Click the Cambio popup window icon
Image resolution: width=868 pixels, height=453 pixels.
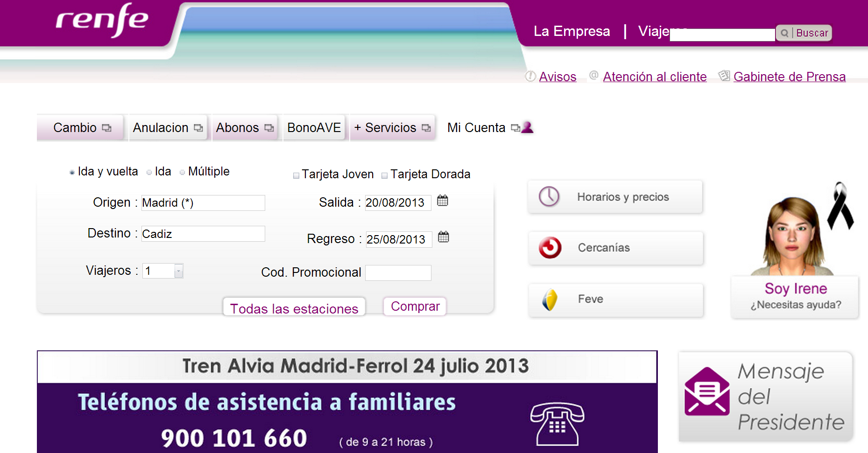[x=107, y=128]
